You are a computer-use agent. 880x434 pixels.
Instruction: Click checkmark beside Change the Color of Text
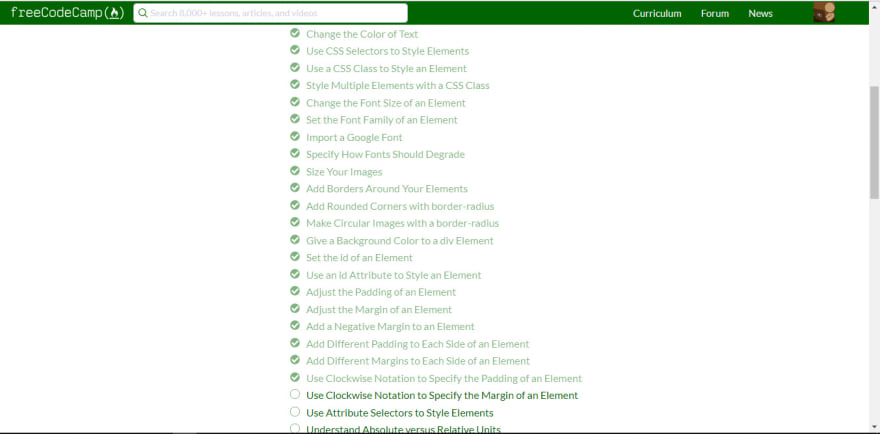(295, 33)
